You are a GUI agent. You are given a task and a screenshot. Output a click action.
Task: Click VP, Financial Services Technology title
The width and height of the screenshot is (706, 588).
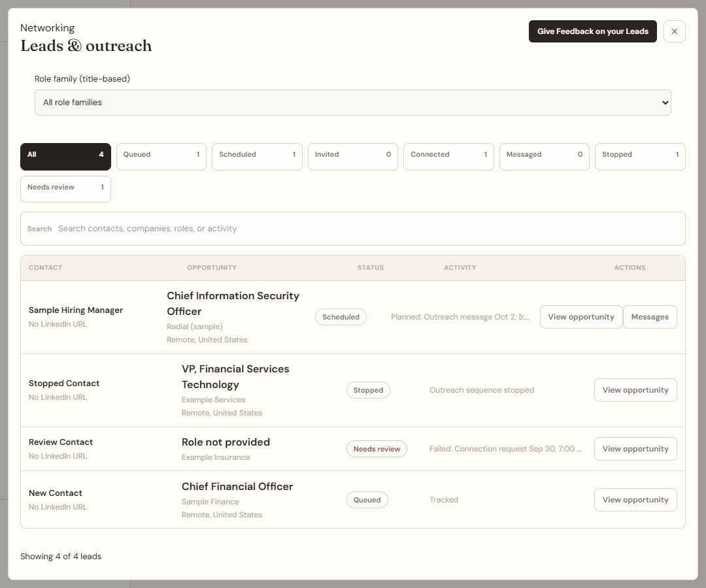point(235,376)
